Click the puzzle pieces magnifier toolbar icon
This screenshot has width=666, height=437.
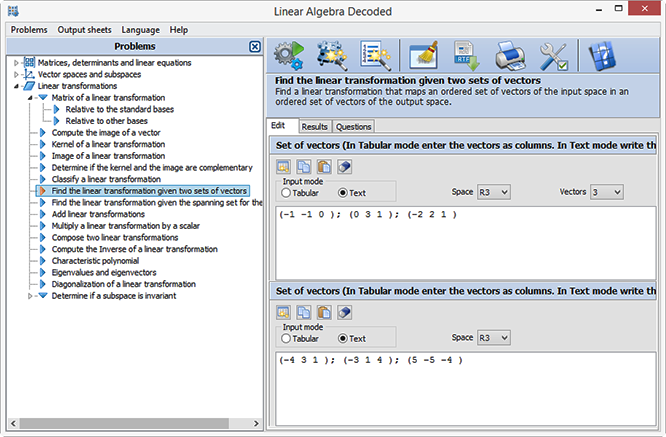[332, 55]
